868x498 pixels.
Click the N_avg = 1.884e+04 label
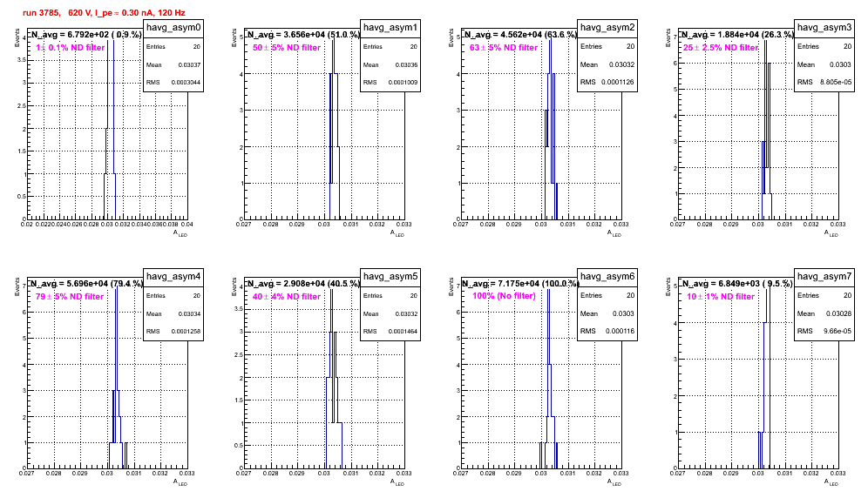click(737, 35)
